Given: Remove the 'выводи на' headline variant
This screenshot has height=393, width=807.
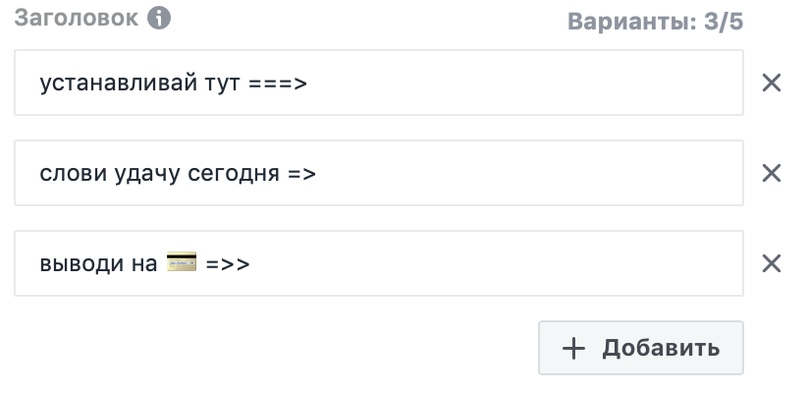Looking at the screenshot, I should coord(771,263).
